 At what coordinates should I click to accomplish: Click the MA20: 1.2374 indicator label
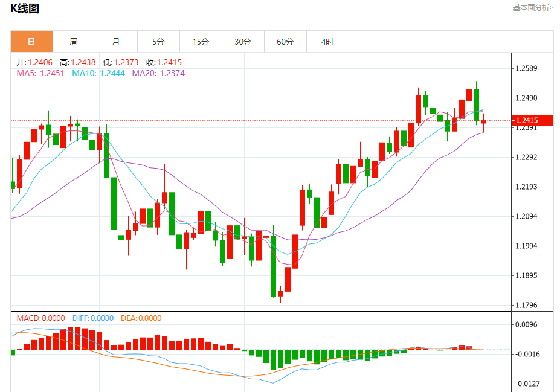tap(158, 73)
